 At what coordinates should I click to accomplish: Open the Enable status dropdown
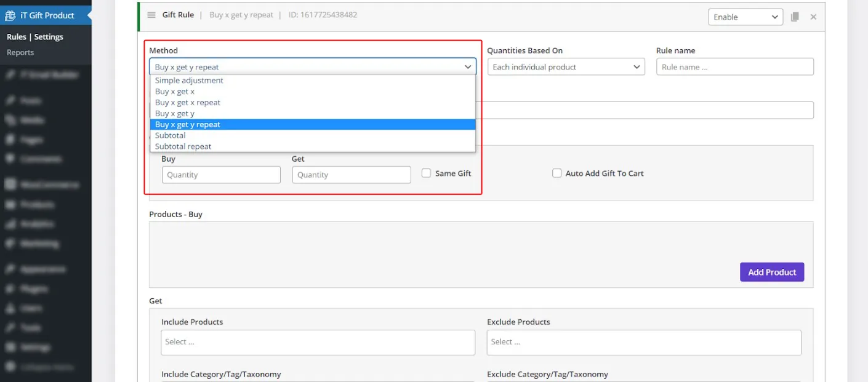tap(745, 17)
